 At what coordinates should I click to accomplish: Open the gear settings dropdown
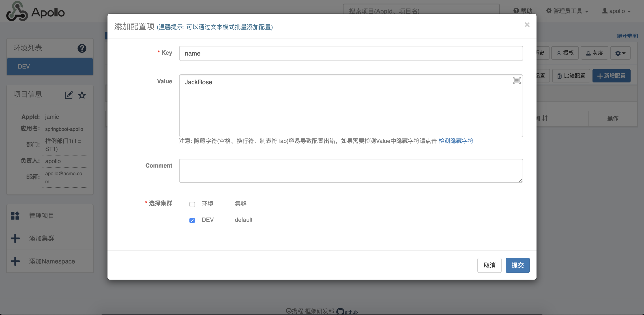(620, 53)
